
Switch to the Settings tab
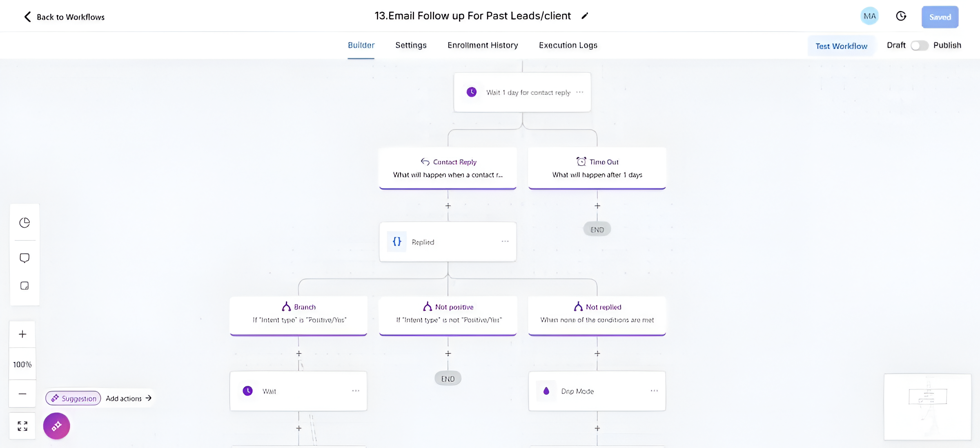(411, 45)
